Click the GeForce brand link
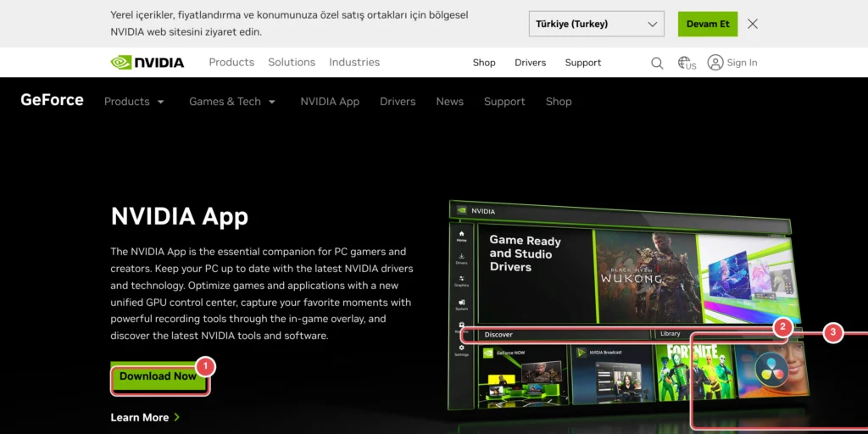This screenshot has width=868, height=434. [52, 100]
